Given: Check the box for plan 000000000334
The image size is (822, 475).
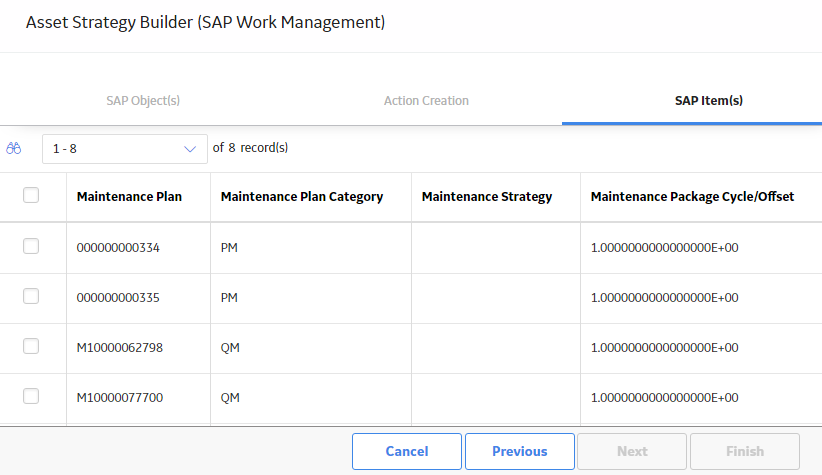Looking at the screenshot, I should tap(31, 246).
